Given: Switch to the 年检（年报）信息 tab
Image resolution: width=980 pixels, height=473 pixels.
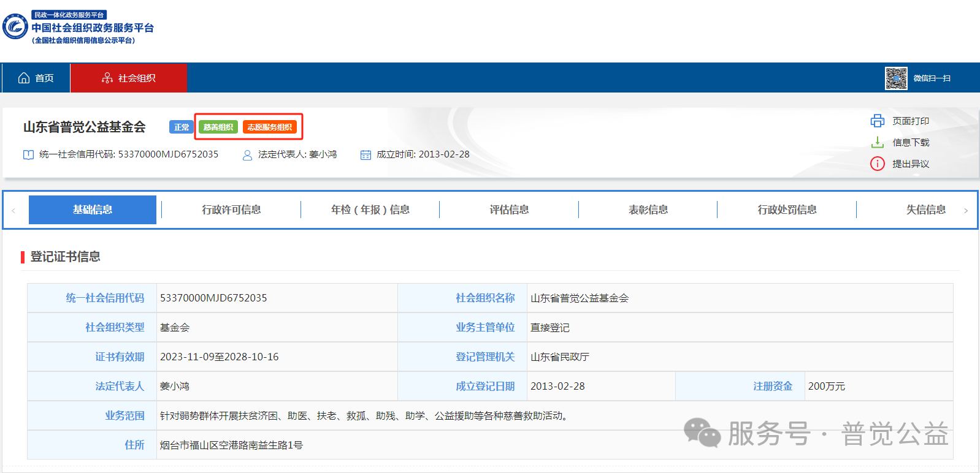Looking at the screenshot, I should pyautogui.click(x=370, y=210).
